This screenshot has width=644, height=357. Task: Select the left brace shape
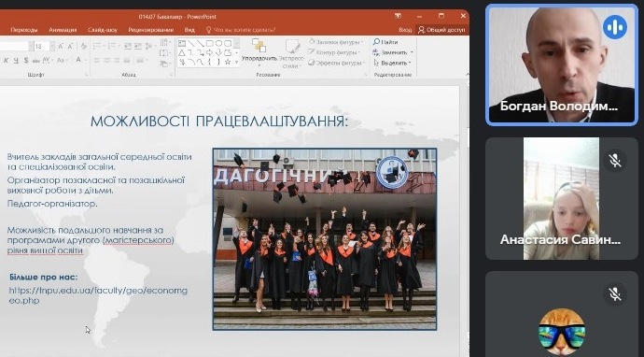[209, 62]
